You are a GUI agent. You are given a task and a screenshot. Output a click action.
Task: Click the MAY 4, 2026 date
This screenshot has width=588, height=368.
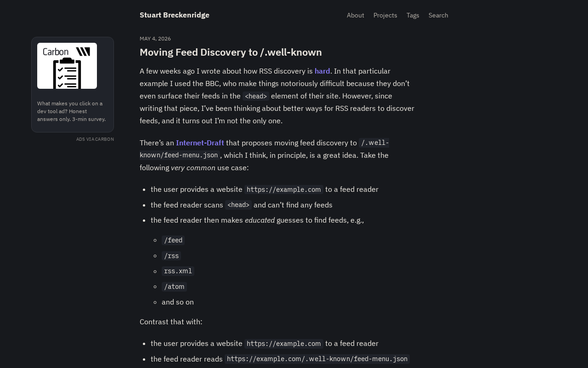click(155, 39)
